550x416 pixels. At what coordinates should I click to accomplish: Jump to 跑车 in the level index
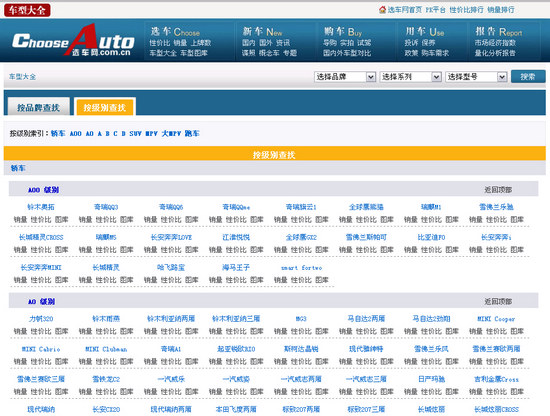[192, 133]
